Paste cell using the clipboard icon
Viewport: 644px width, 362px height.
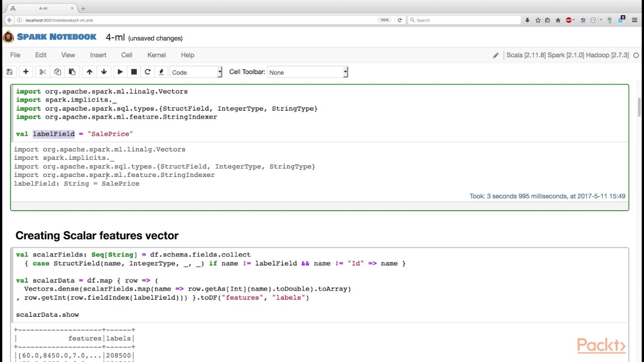click(x=72, y=72)
